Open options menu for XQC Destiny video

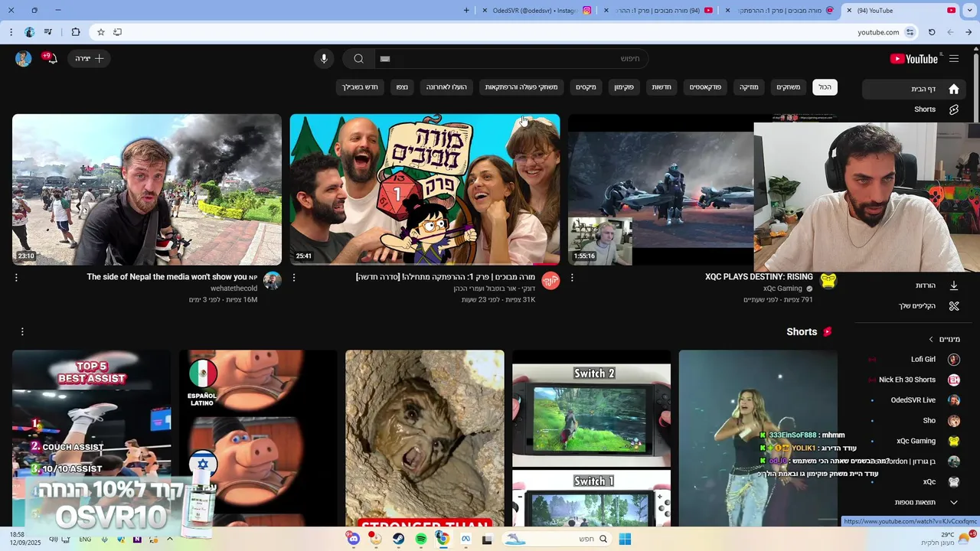572,278
